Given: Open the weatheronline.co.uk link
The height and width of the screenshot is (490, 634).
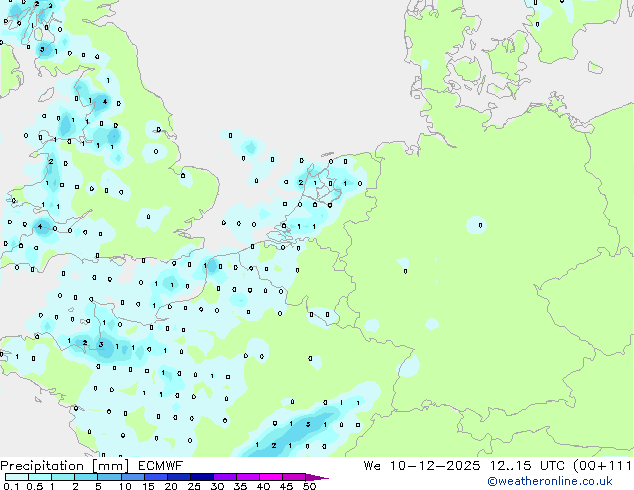Looking at the screenshot, I should click(550, 481).
